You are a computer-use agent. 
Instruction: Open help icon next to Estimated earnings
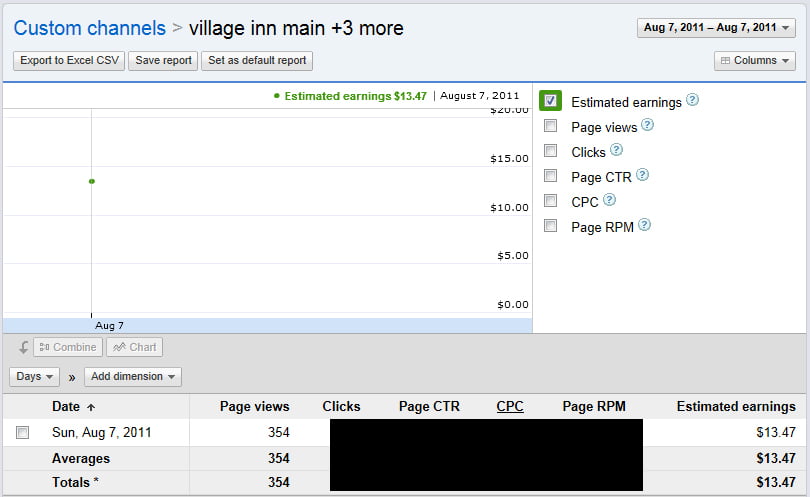coord(692,100)
